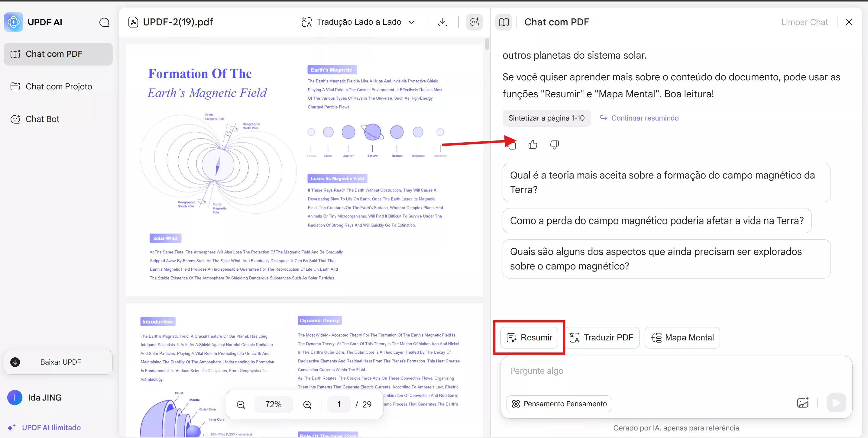Select question about perda do campo magnético
This screenshot has width=868, height=438.
(x=657, y=221)
